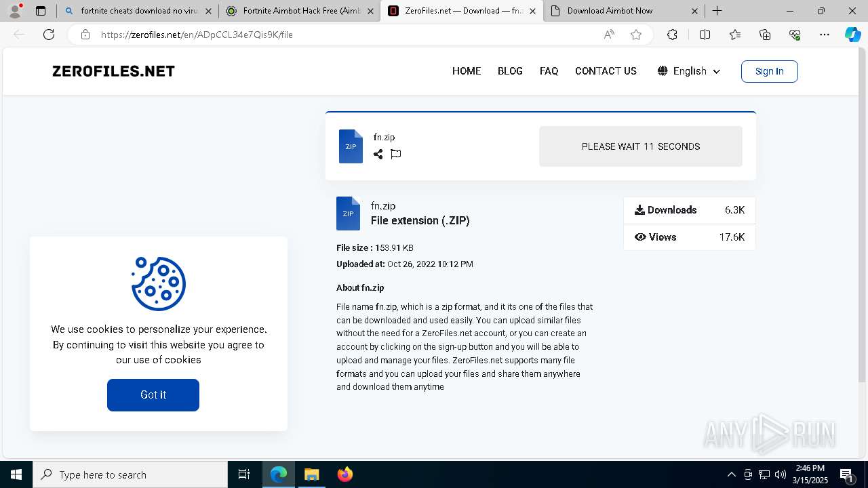The height and width of the screenshot is (488, 868).
Task: Click the File size 153.91 KB text
Action: coord(375,248)
